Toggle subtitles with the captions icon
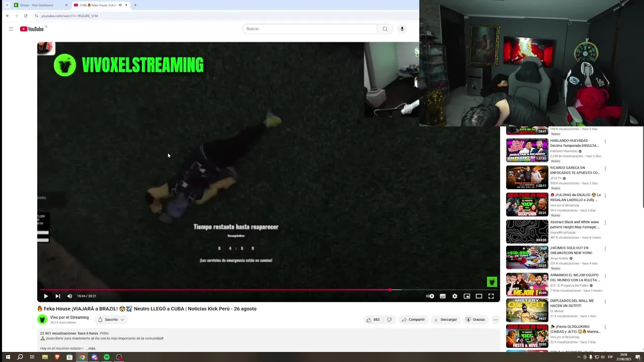The image size is (644, 362). click(x=443, y=296)
